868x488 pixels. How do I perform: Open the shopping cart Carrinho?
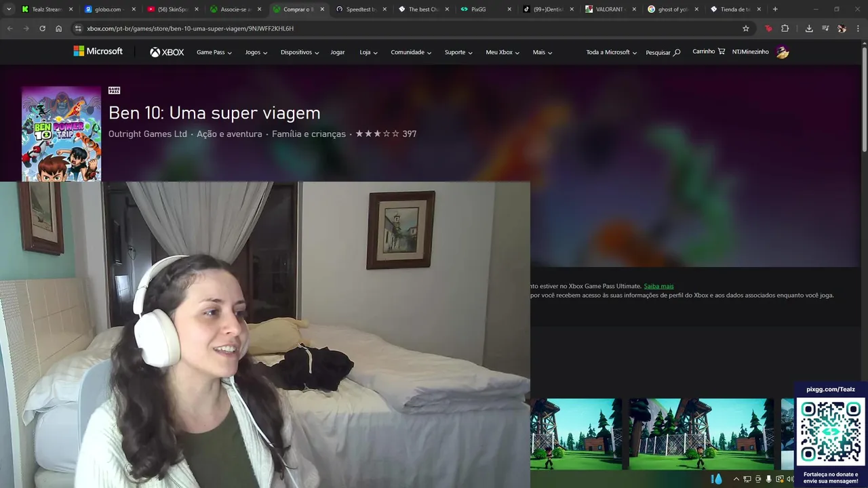tap(709, 52)
